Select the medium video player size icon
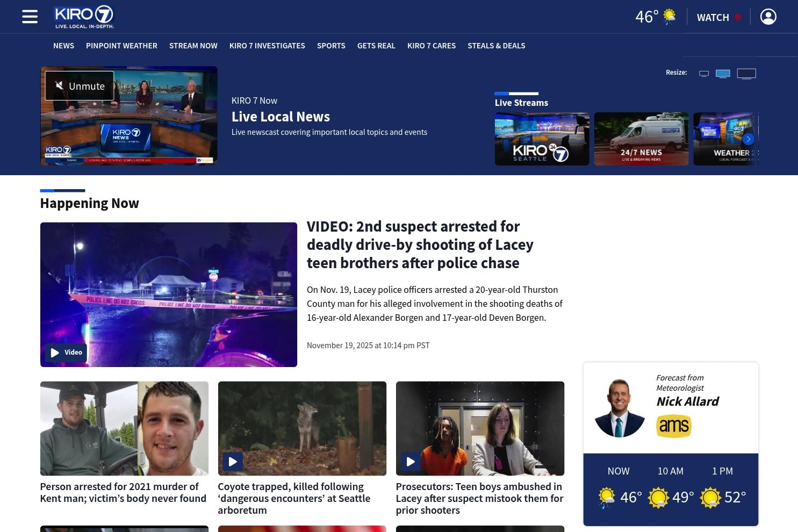The image size is (798, 532). pos(723,74)
